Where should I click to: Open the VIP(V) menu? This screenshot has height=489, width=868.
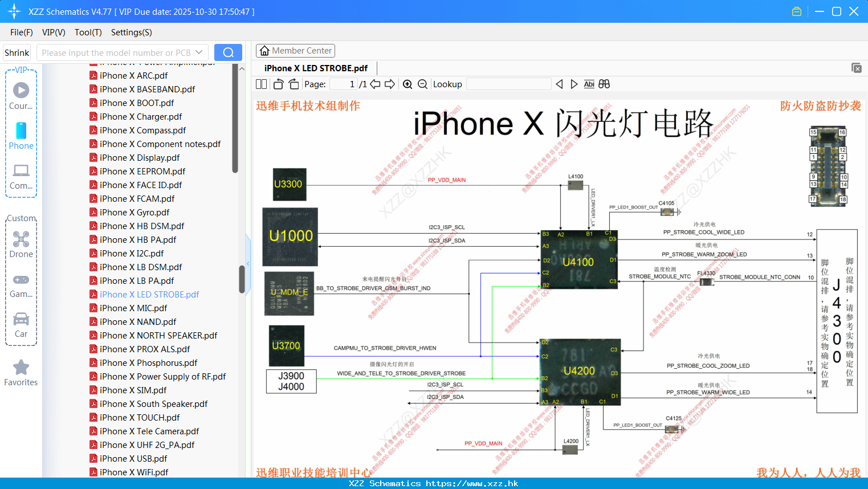click(54, 32)
